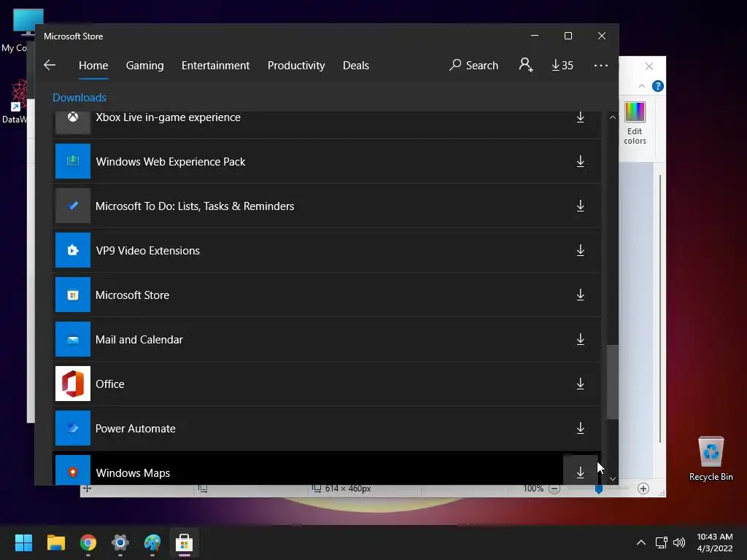The height and width of the screenshot is (560, 747).
Task: Open Search in Microsoft Store
Action: click(474, 65)
